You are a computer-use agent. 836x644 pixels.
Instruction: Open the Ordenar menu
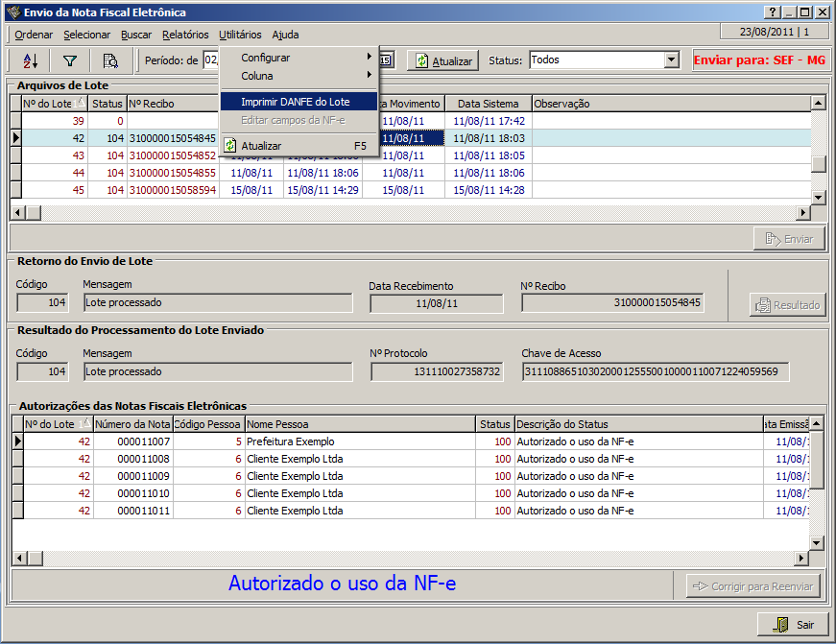click(35, 35)
